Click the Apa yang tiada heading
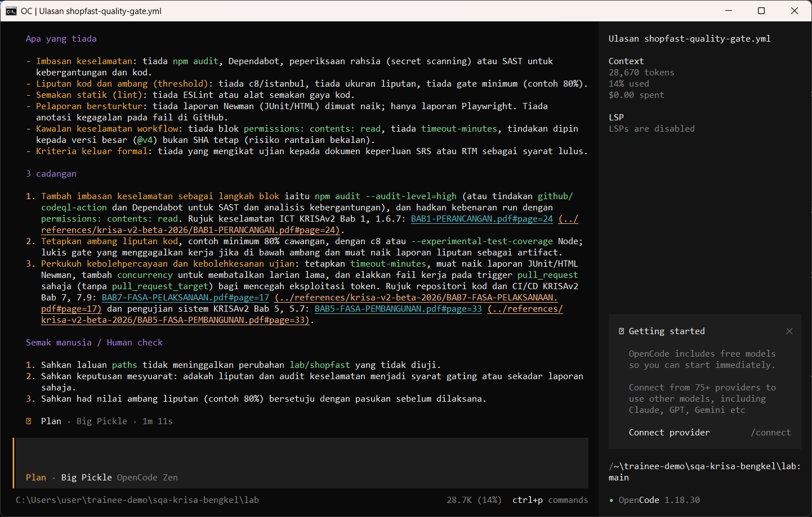This screenshot has width=812, height=517. click(61, 39)
